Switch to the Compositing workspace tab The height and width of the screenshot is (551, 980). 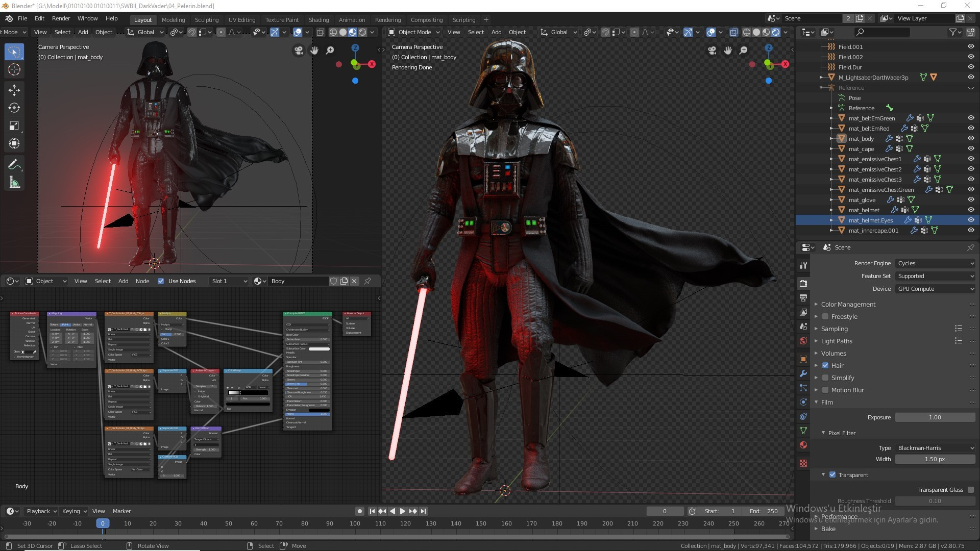[x=426, y=20]
